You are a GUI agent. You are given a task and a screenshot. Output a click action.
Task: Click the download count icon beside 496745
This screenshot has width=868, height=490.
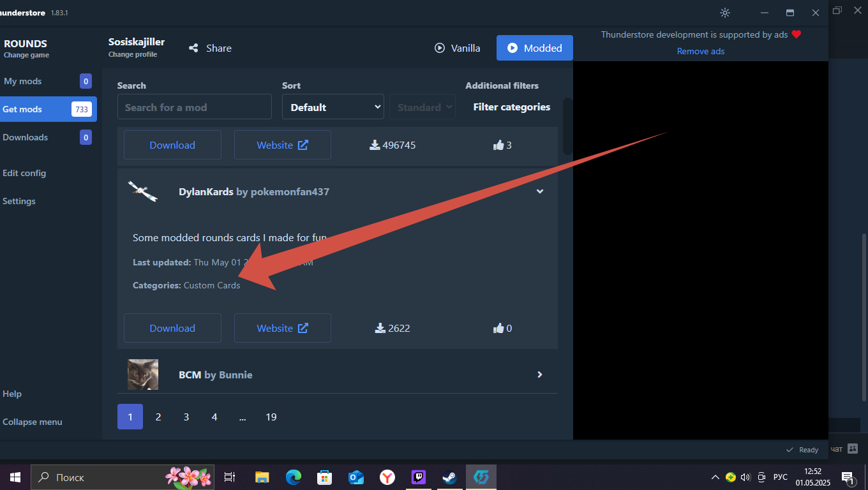coord(375,145)
